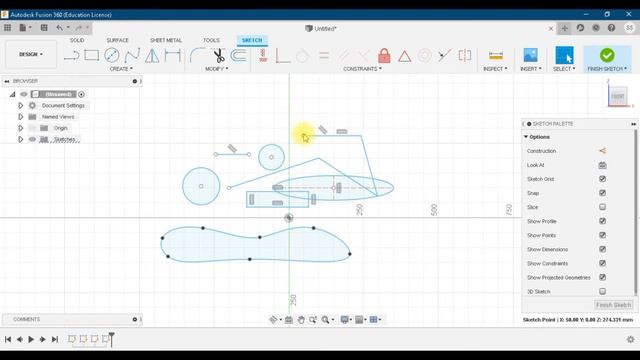Switch to the TOOLS tab
This screenshot has width=640, height=360.
click(x=211, y=40)
